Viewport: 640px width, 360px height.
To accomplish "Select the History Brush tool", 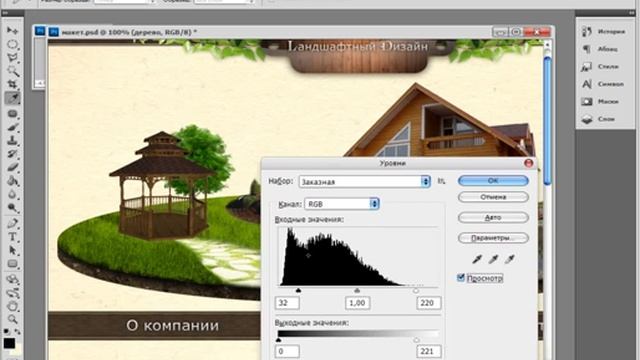I will click(12, 154).
